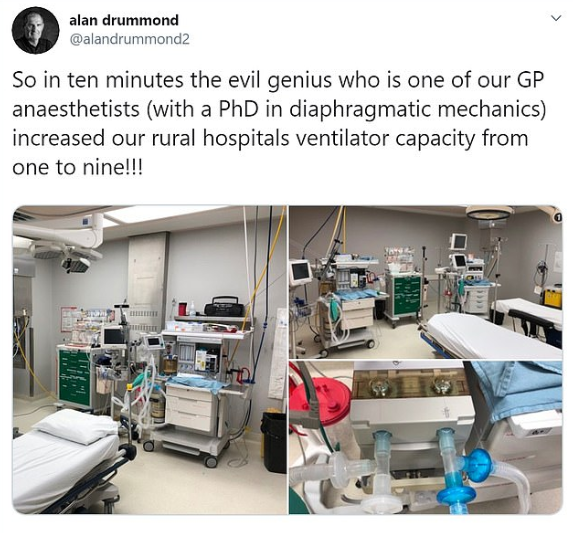
Task: Open top-right photo with two anaesthesia machines
Action: pos(426,282)
